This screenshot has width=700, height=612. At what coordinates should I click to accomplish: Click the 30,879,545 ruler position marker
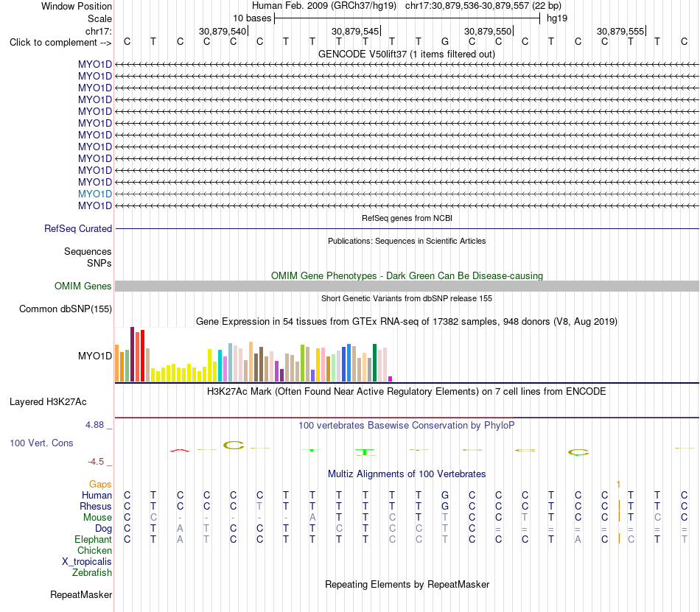(x=355, y=31)
